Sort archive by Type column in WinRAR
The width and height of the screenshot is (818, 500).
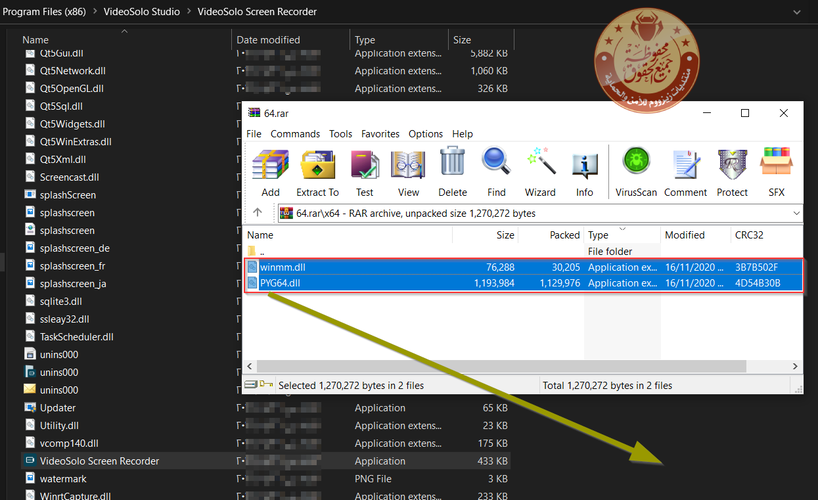coord(622,235)
